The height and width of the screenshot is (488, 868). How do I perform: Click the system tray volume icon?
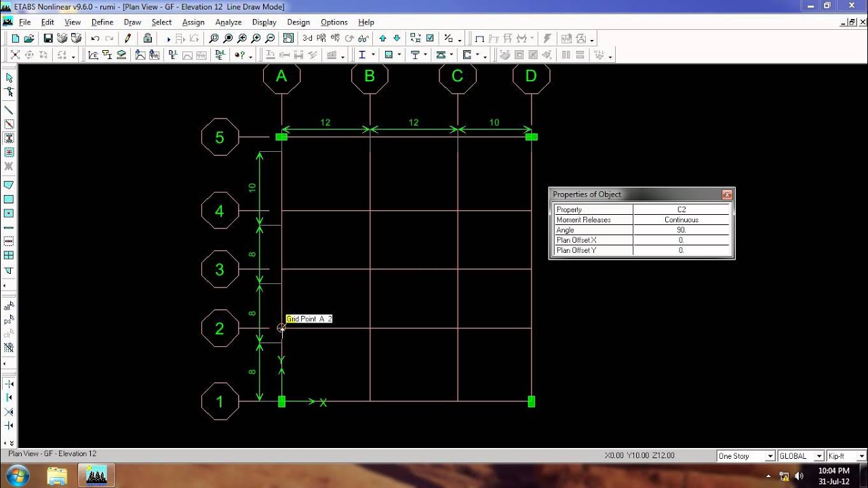(799, 476)
